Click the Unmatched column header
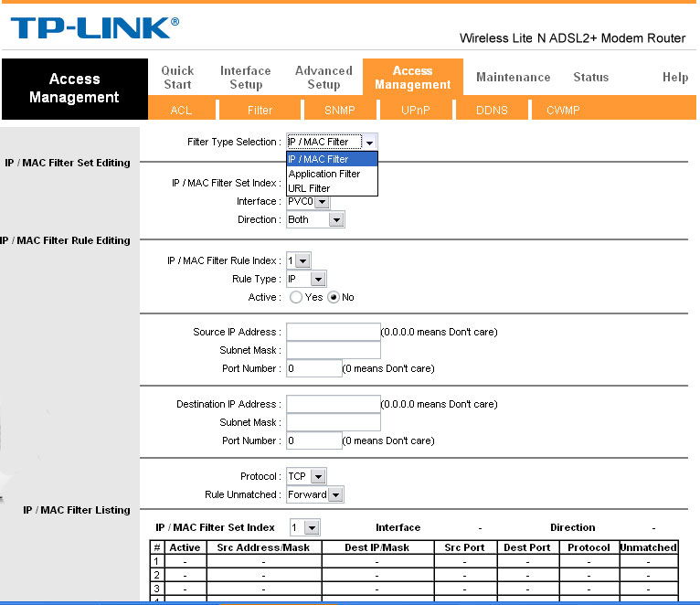 tap(649, 547)
